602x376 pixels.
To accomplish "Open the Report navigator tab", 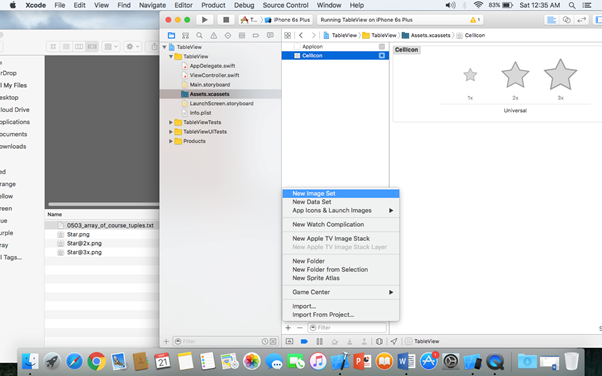I will click(x=270, y=35).
